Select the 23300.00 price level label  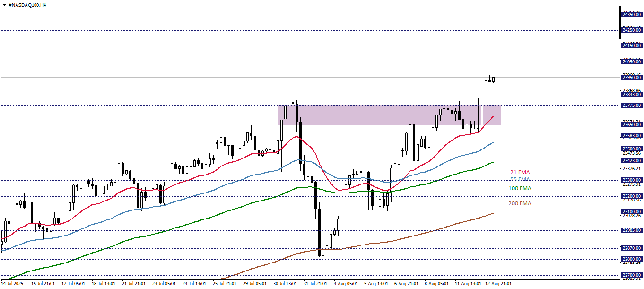coord(631,180)
